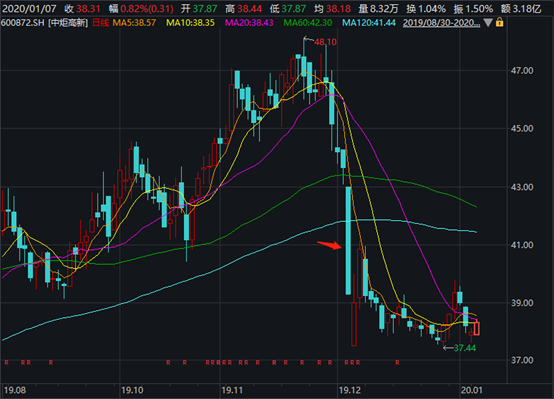Click the 39.00 price axis label

pyautogui.click(x=522, y=303)
